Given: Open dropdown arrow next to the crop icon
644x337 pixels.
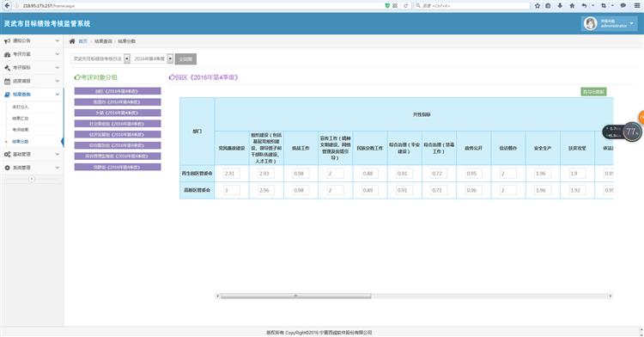Looking at the screenshot, I should click(612, 6).
